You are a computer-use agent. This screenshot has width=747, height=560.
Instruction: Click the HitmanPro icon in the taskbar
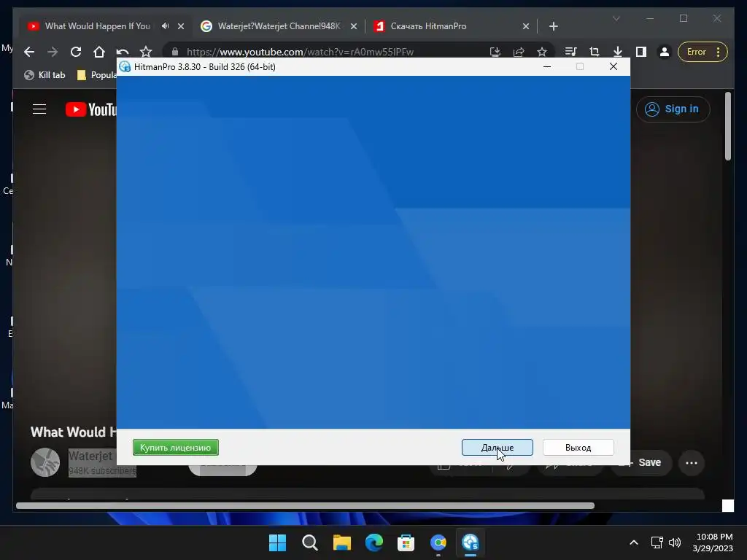pos(471,542)
